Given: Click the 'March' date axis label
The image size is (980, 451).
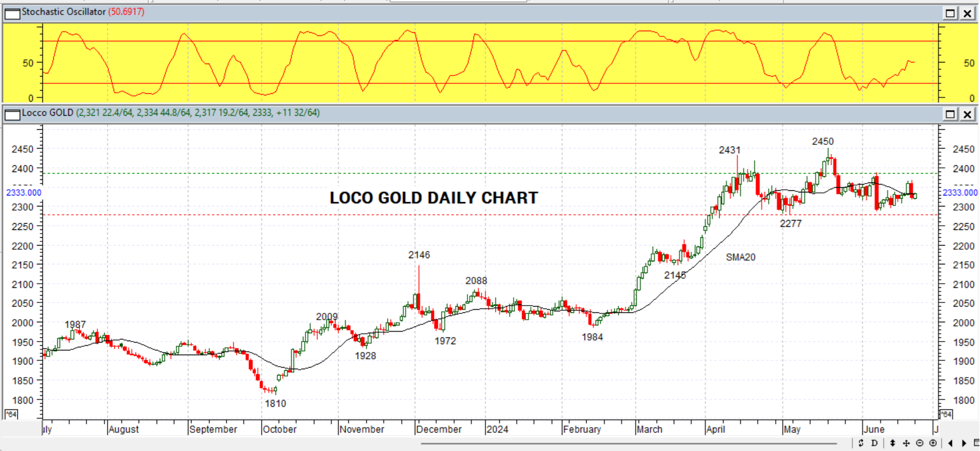Looking at the screenshot, I should (649, 430).
